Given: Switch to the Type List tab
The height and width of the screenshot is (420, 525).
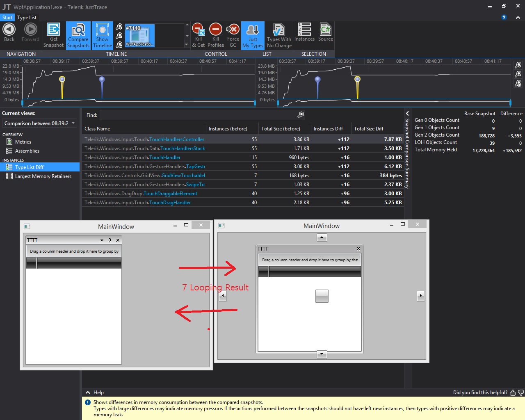Looking at the screenshot, I should pos(27,18).
